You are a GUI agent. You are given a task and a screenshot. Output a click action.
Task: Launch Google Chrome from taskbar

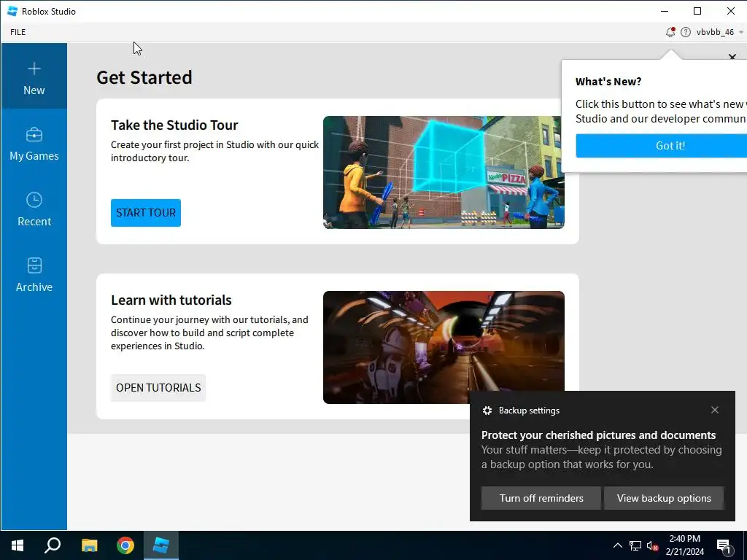(125, 545)
